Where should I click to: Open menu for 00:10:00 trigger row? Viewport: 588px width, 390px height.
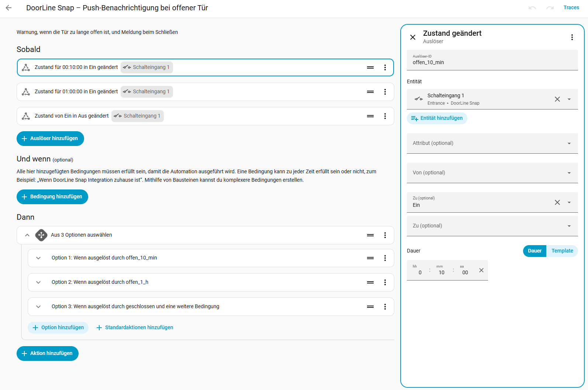385,67
